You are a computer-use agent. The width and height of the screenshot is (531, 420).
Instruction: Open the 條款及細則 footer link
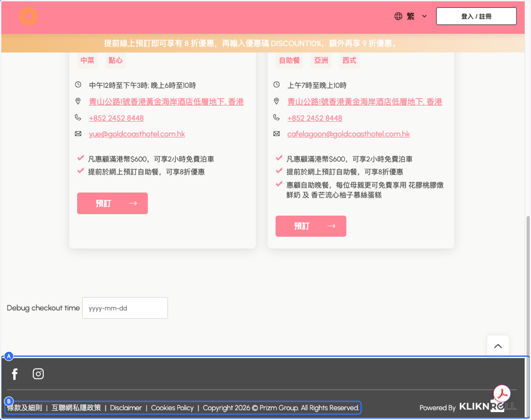25,408
